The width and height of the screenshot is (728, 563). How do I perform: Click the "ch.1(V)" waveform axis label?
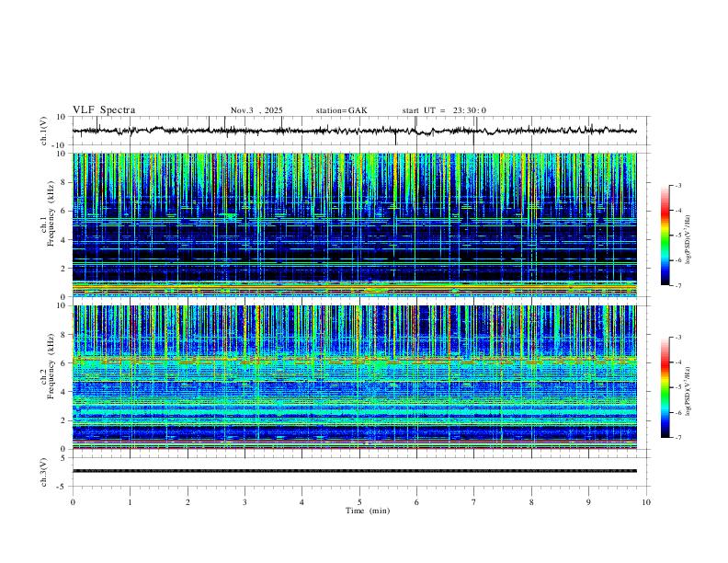tap(44, 131)
